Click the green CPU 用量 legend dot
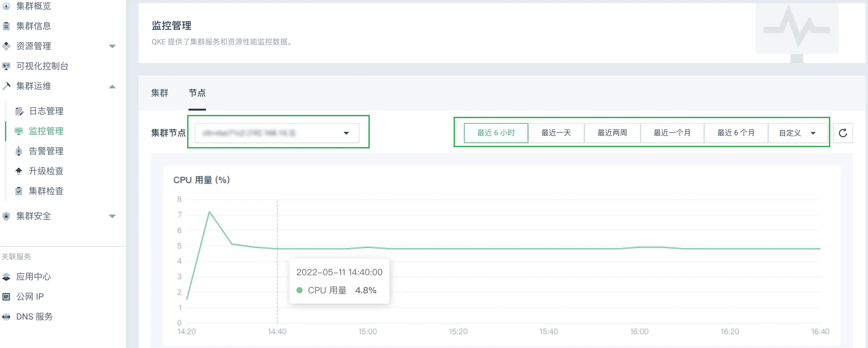The width and height of the screenshot is (868, 348). 300,290
